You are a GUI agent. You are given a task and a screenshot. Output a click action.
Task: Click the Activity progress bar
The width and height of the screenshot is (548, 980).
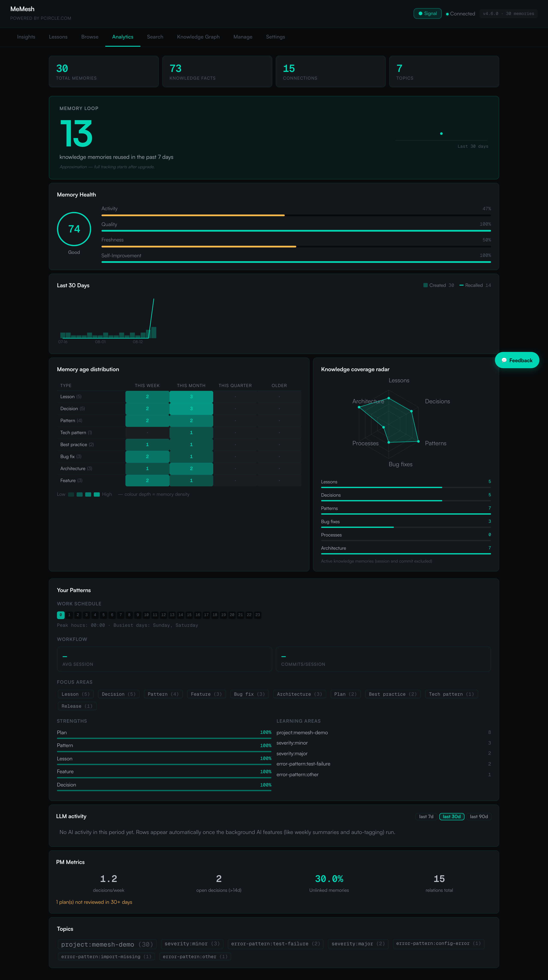(x=296, y=215)
